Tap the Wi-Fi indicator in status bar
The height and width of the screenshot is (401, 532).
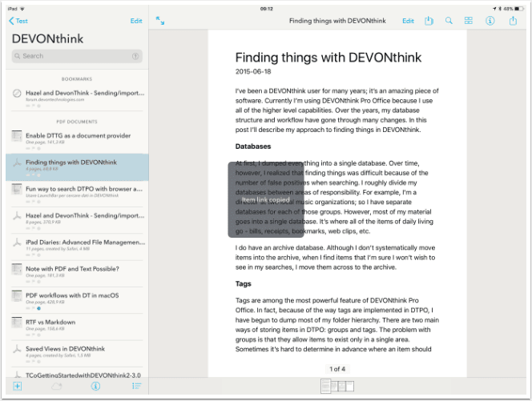[22, 9]
